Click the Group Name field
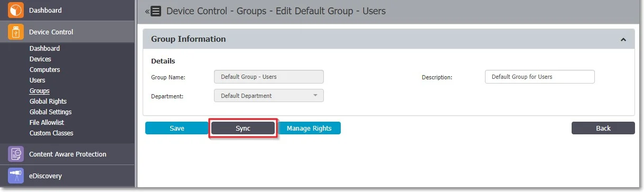Viewport: 644px width, 192px height. [x=268, y=77]
